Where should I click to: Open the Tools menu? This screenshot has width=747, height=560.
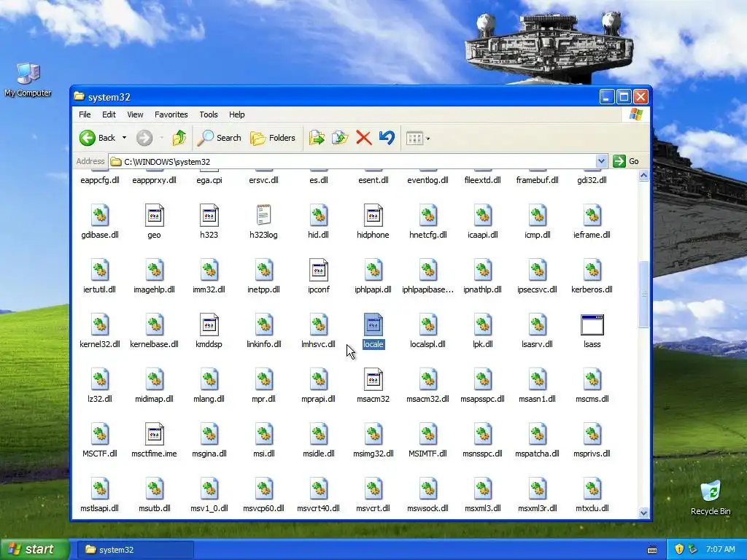[x=208, y=114]
